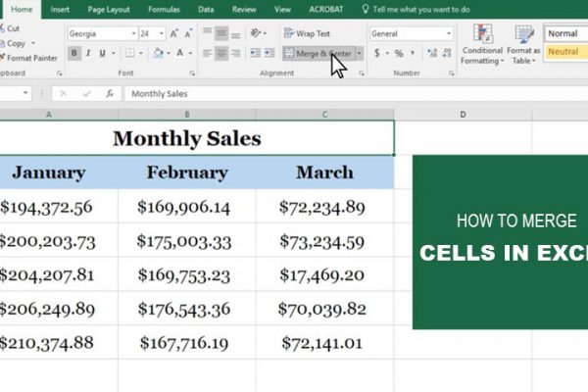Image resolution: width=588 pixels, height=392 pixels.
Task: Open Number format dialog launcher
Action: tap(451, 73)
